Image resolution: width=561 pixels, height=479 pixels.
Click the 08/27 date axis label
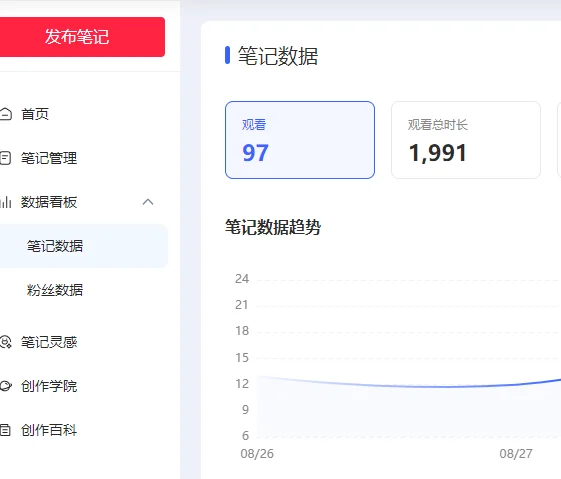click(x=516, y=454)
